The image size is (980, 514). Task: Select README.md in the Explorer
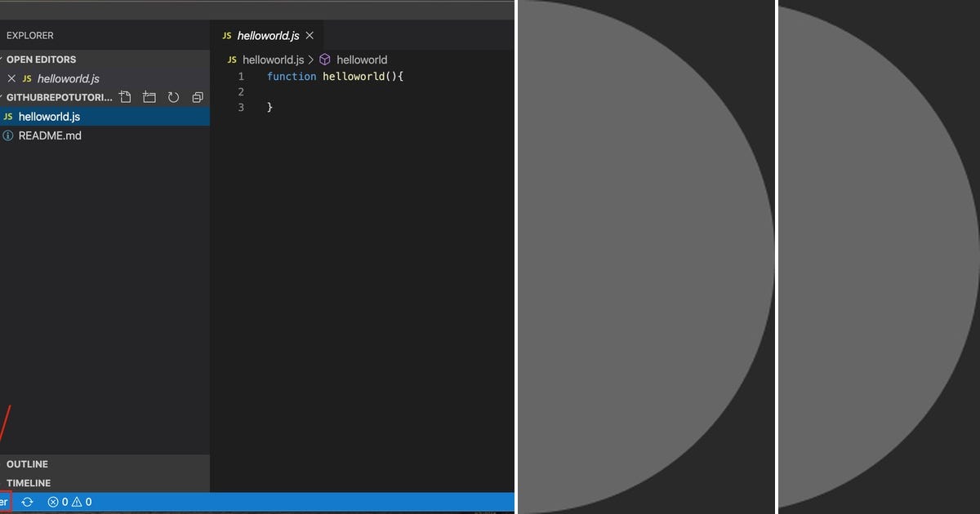tap(51, 135)
